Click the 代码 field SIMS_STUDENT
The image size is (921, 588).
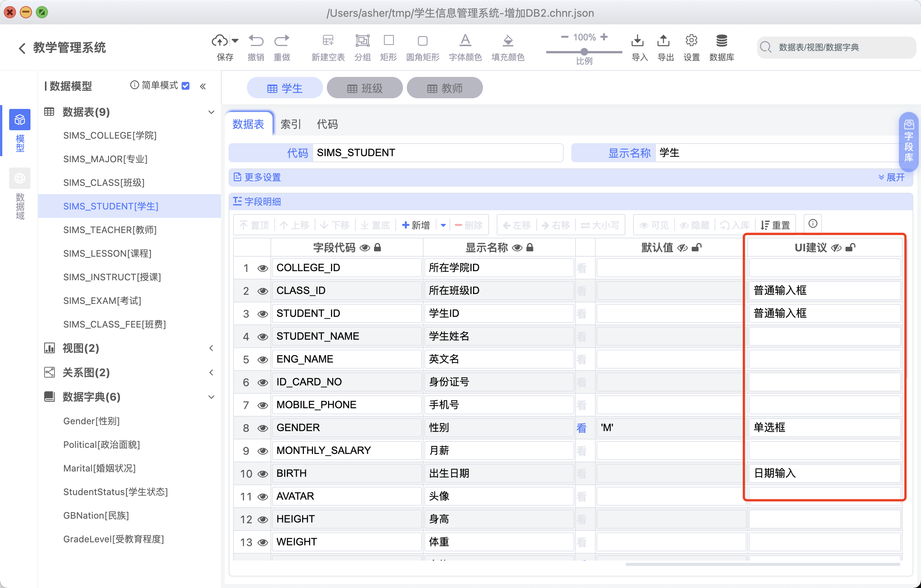(x=438, y=153)
